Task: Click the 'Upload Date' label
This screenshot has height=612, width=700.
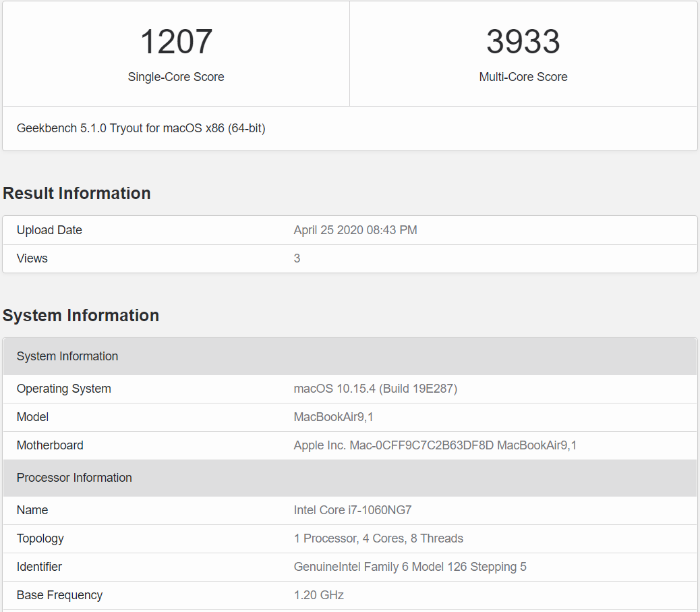Action: tap(49, 230)
